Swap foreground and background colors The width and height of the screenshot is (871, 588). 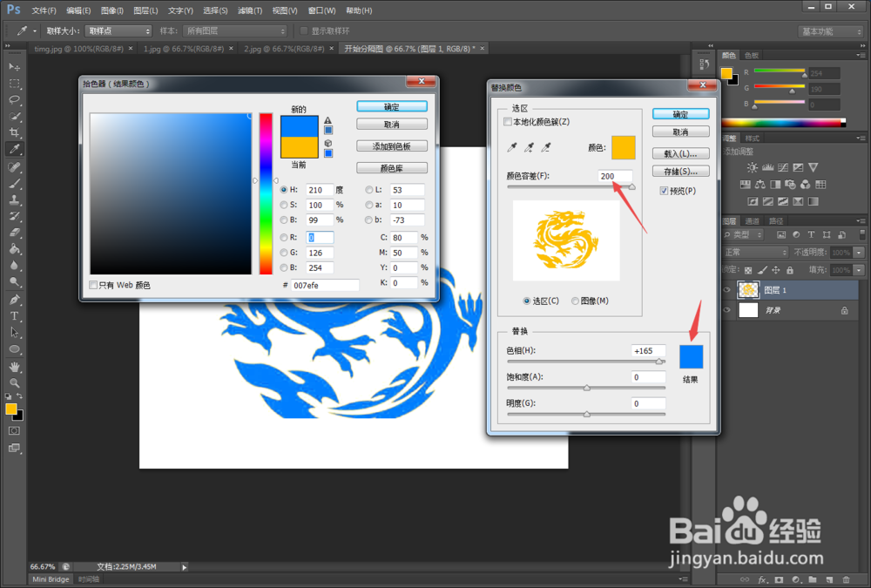pyautogui.click(x=19, y=395)
